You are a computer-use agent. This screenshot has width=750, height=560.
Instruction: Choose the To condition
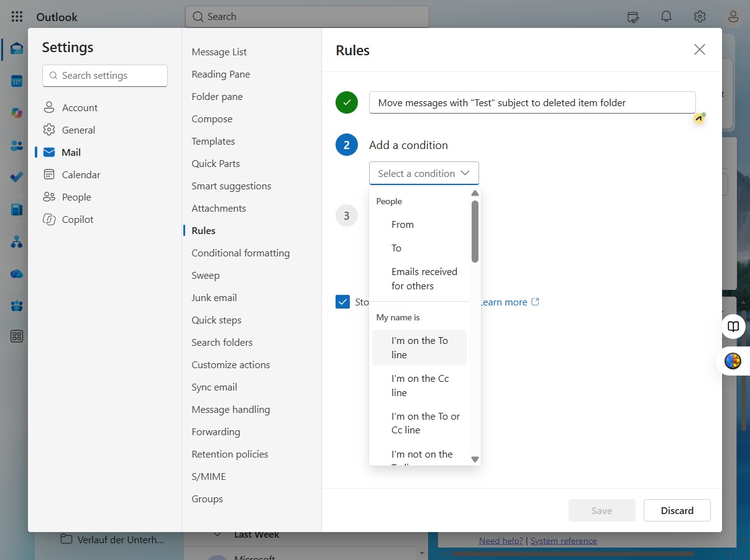click(419, 248)
